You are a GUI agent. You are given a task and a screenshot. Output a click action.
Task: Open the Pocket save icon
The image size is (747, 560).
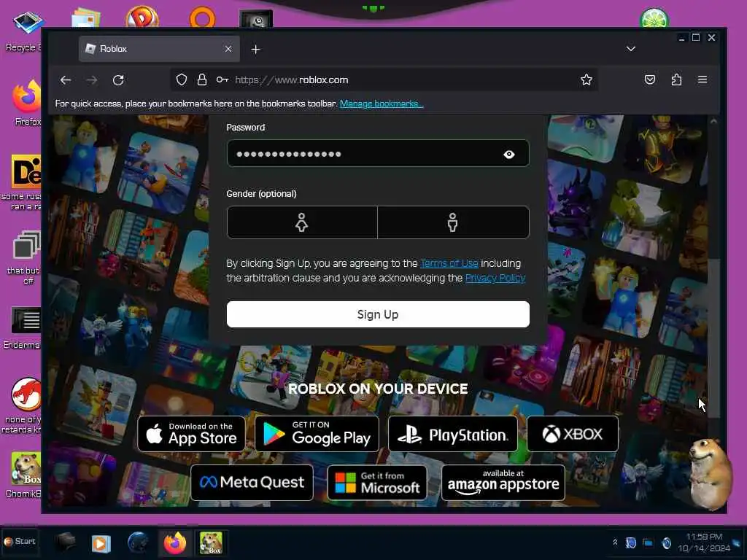pyautogui.click(x=650, y=79)
